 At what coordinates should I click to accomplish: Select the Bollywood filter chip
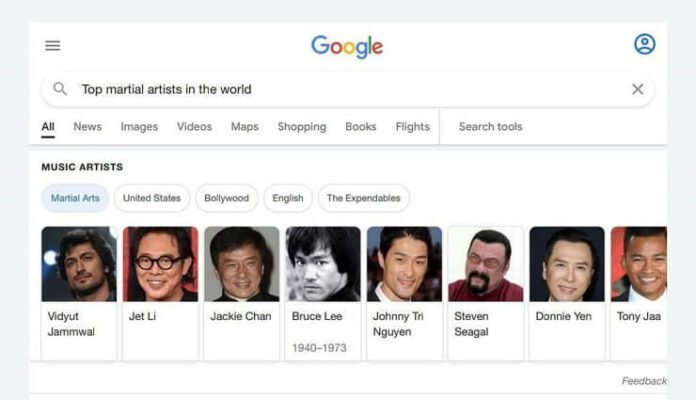pyautogui.click(x=226, y=198)
